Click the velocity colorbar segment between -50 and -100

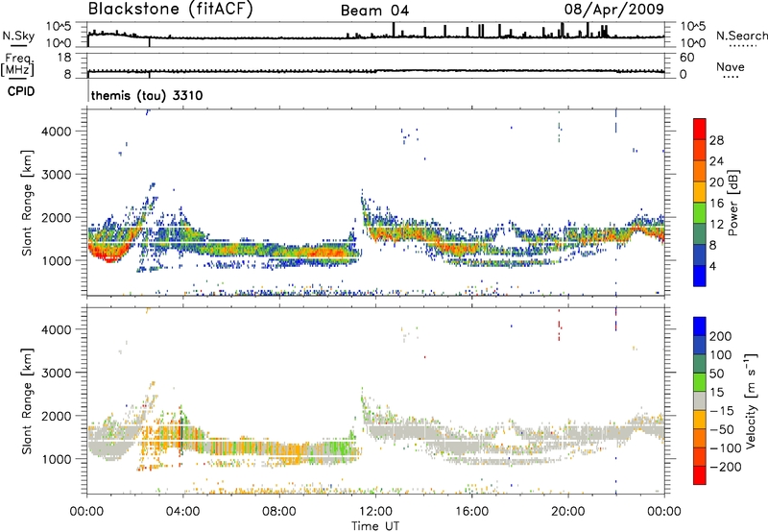coord(700,438)
